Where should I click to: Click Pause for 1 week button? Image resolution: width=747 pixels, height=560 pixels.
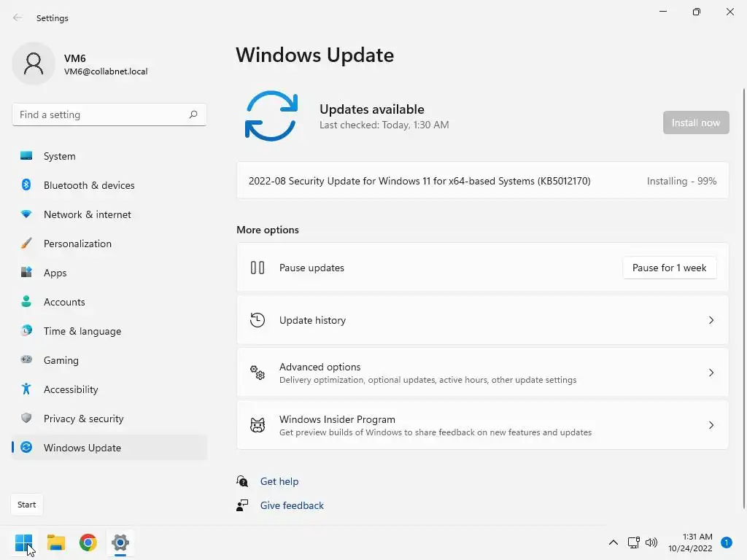click(670, 268)
